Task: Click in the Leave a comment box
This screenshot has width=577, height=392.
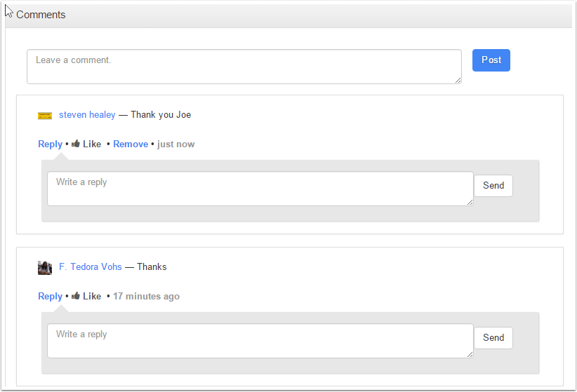Action: coord(244,67)
